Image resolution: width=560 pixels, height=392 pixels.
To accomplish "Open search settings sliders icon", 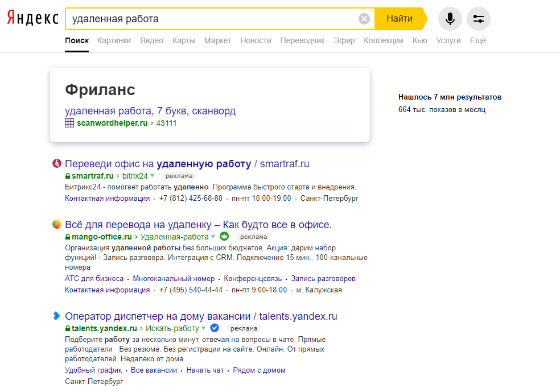I will coord(479,19).
